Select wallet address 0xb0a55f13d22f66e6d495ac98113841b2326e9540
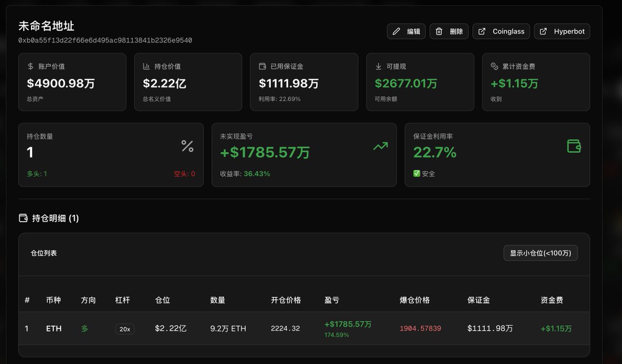The width and height of the screenshot is (622, 364). 105,40
